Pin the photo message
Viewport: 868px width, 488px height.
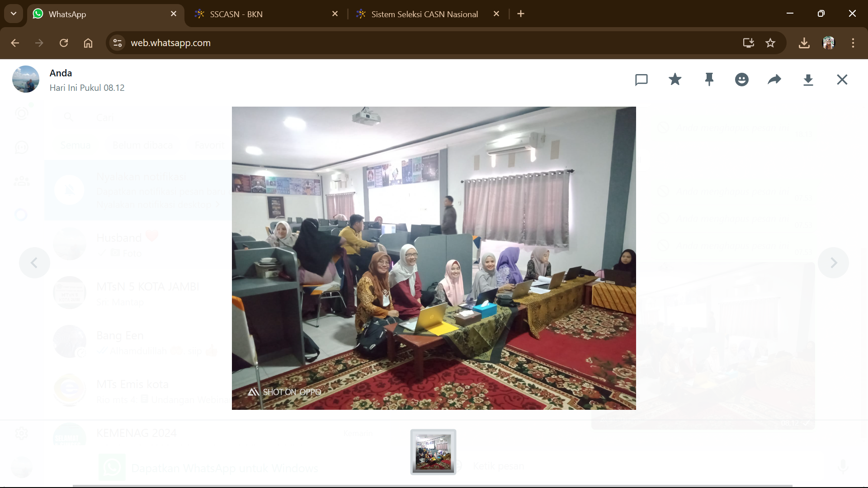pyautogui.click(x=709, y=80)
